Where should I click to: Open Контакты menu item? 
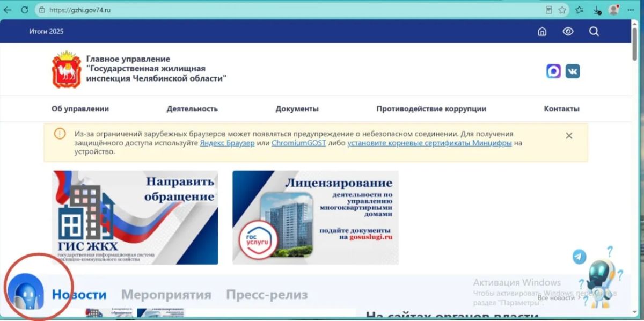[562, 108]
